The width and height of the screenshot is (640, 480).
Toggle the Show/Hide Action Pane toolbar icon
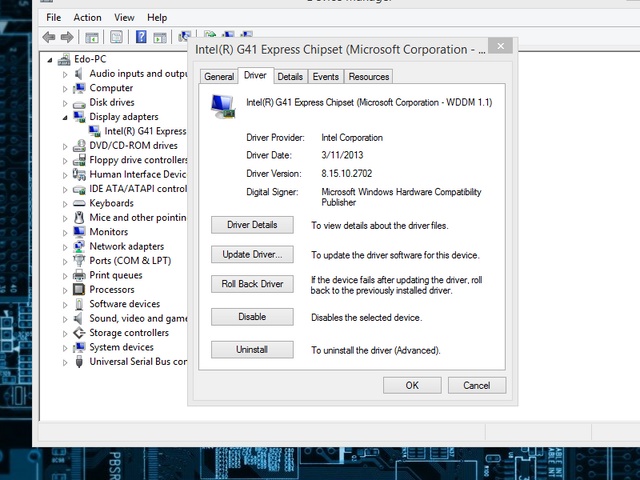[x=160, y=38]
